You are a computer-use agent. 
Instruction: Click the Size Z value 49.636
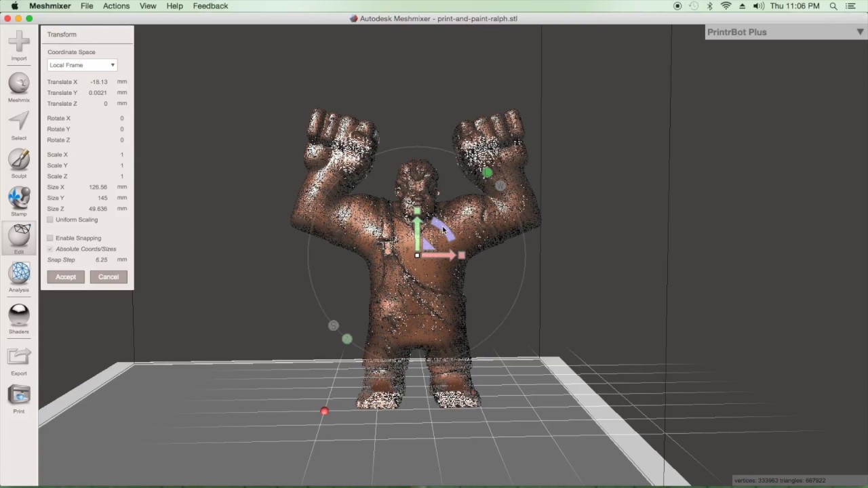click(x=98, y=209)
